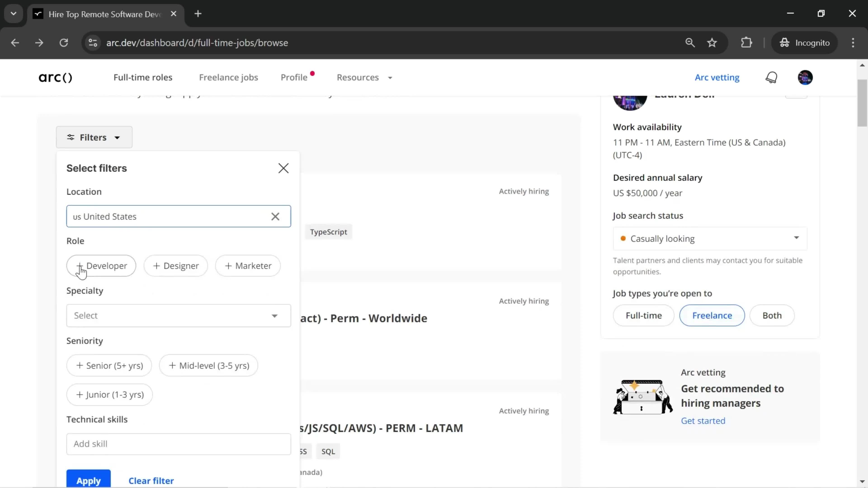Open the Specialty Select dropdown
This screenshot has height=488, width=868.
coord(179,316)
